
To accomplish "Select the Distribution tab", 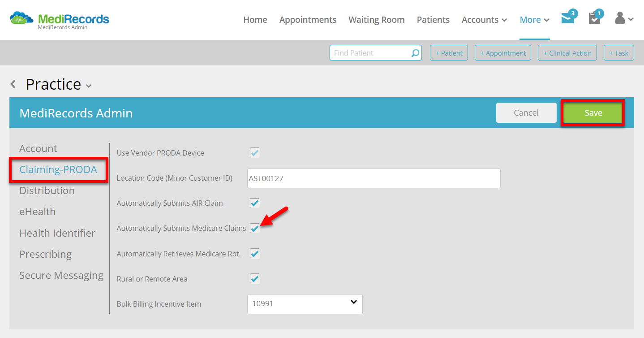I will click(47, 191).
